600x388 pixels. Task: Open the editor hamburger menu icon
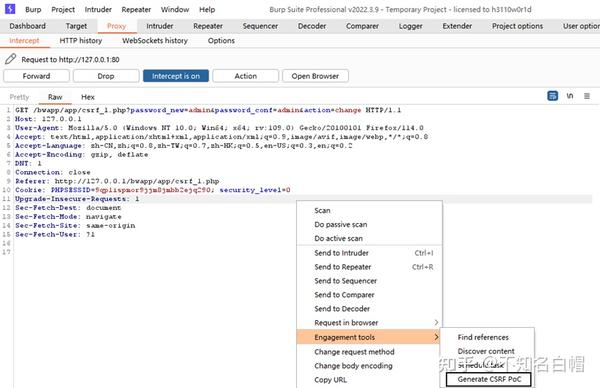point(587,96)
